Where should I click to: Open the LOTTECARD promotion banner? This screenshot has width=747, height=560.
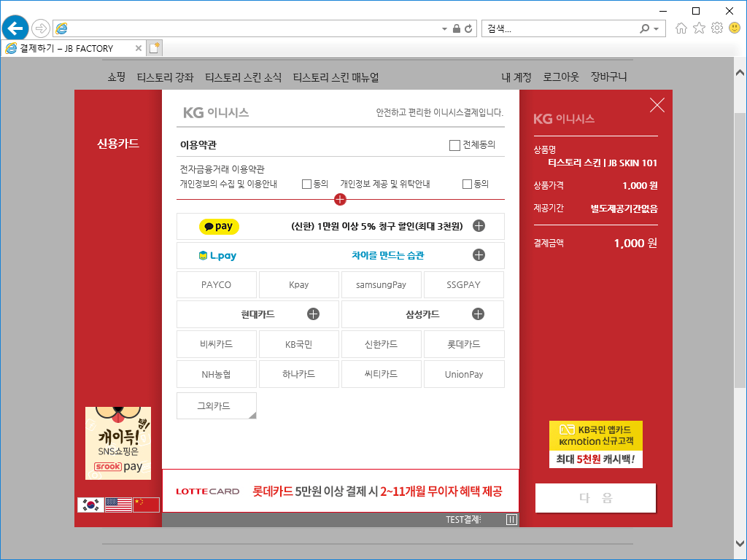tap(340, 491)
